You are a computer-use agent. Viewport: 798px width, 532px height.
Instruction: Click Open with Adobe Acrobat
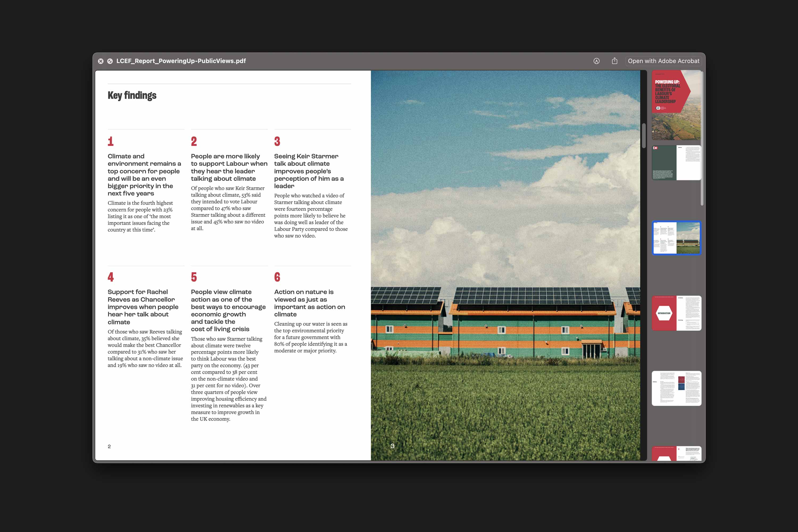[663, 61]
